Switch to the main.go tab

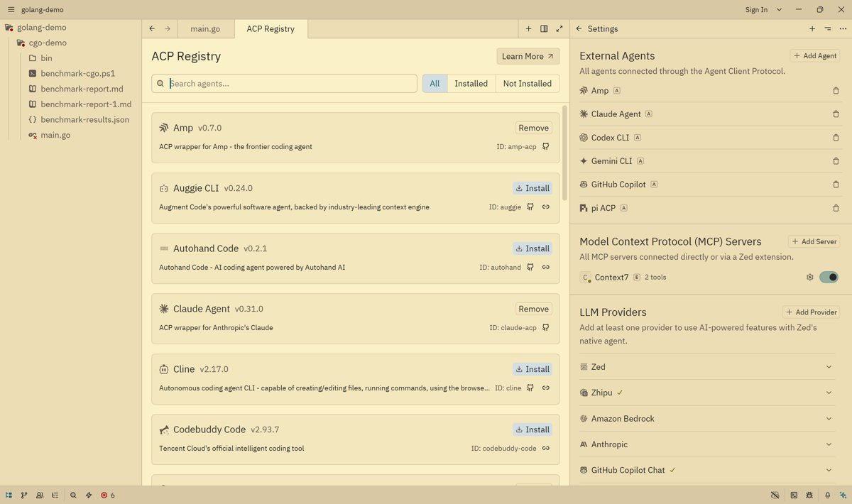tap(205, 29)
